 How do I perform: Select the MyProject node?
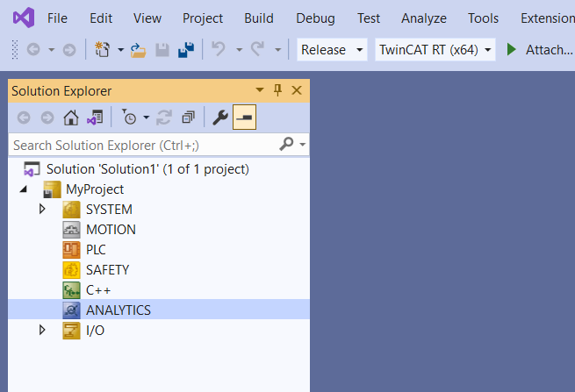point(95,189)
